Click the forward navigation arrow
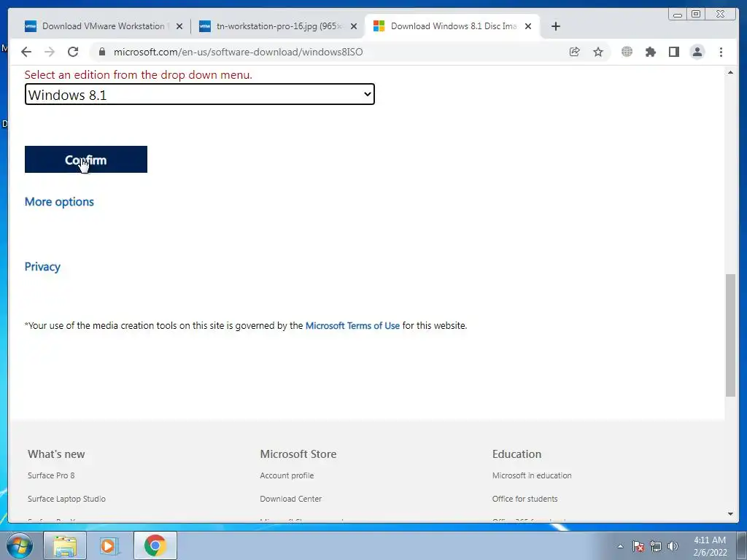 [50, 52]
